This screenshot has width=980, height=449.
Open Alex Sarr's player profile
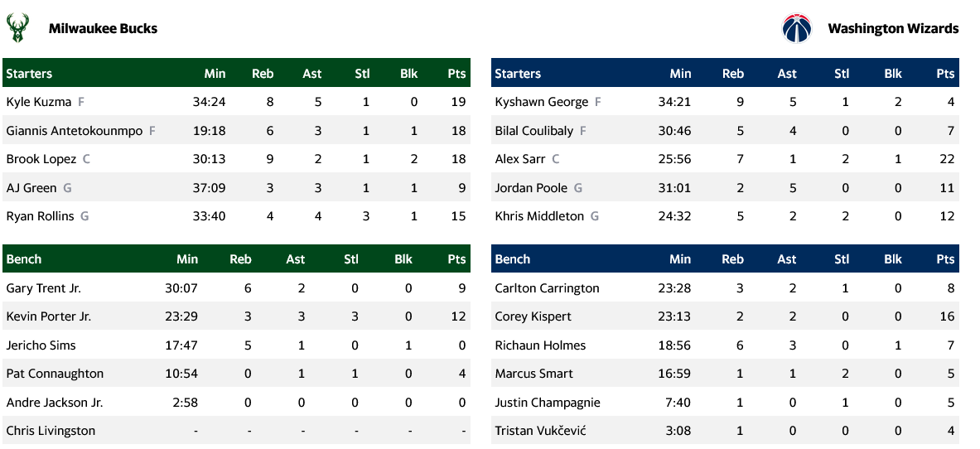(x=519, y=159)
